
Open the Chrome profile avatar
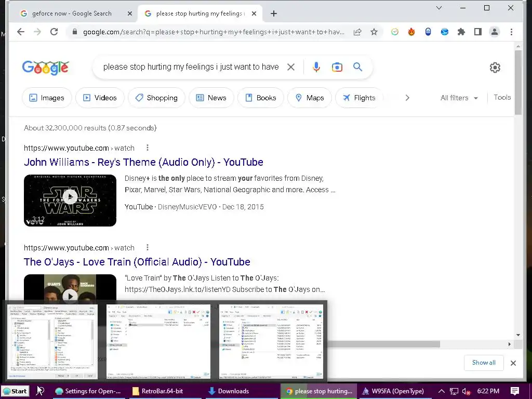pyautogui.click(x=495, y=32)
